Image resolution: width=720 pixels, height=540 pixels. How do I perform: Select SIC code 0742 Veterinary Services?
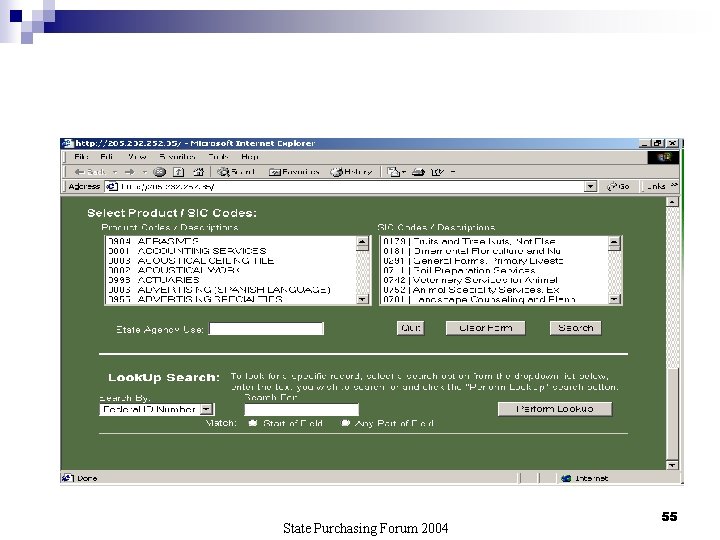click(x=495, y=280)
